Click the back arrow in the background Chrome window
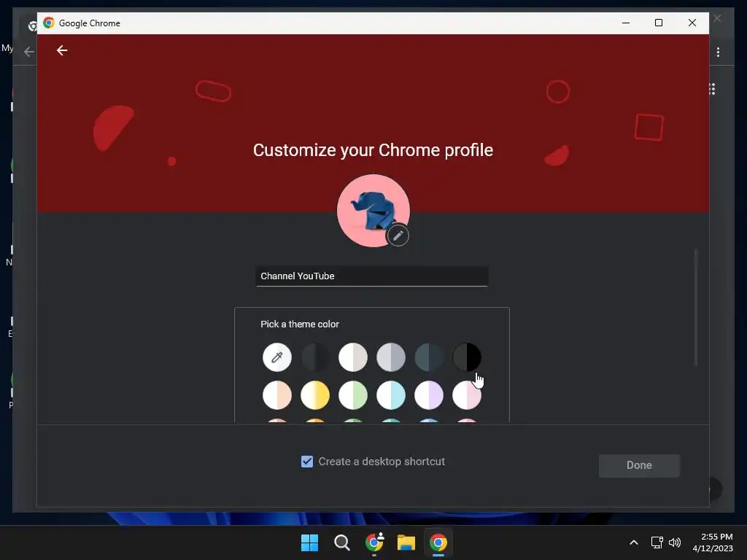 (x=29, y=52)
